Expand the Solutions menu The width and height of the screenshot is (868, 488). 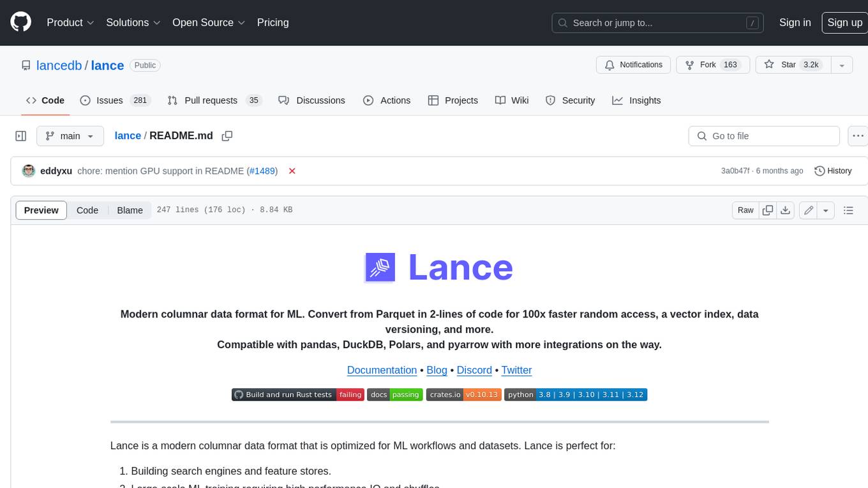(133, 22)
